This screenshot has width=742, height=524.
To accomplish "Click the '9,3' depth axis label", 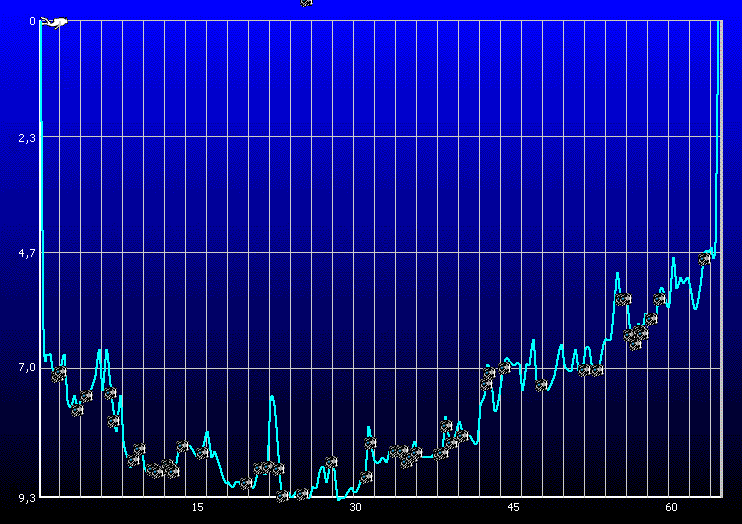I will [x=27, y=498].
